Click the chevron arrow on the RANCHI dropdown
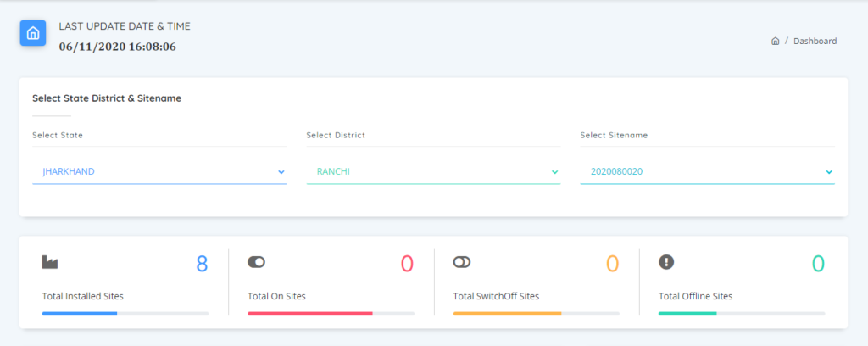 point(554,172)
